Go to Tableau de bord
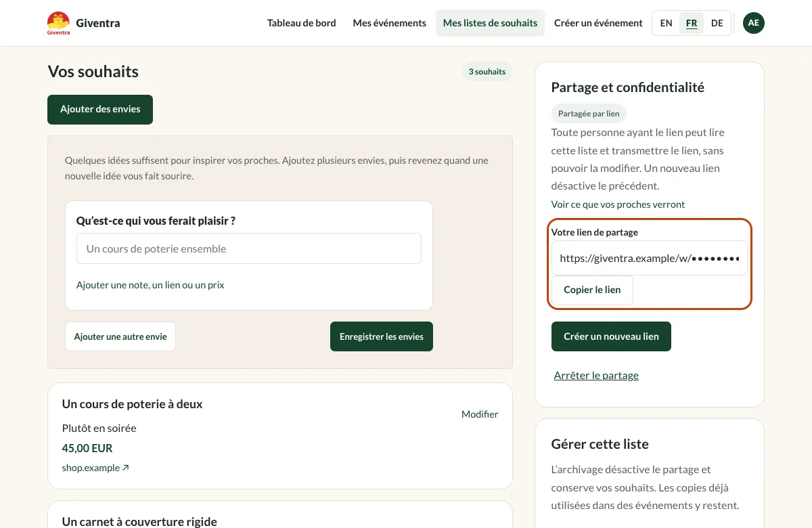The height and width of the screenshot is (528, 812). point(302,23)
